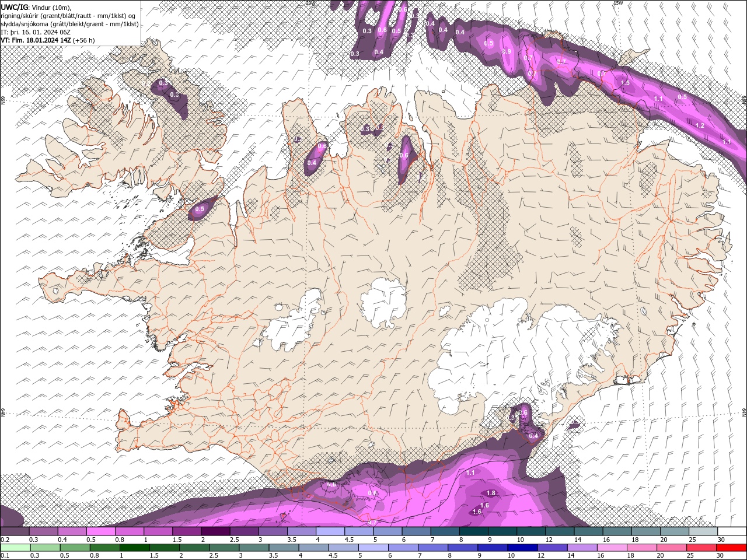This screenshot has width=747, height=560.
Task: Click the 1.5 value on the northeast map band
Action: pos(626,83)
